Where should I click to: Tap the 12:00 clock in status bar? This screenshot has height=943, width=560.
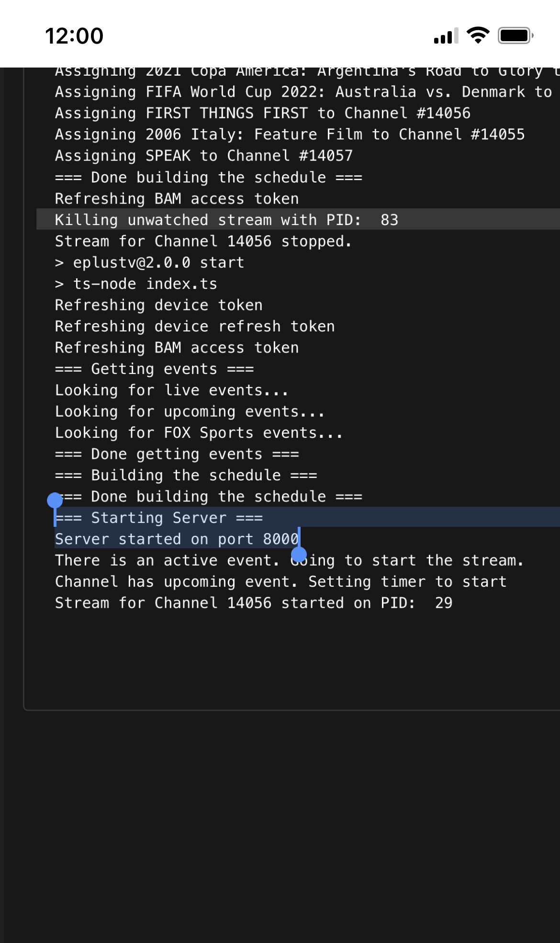click(74, 36)
